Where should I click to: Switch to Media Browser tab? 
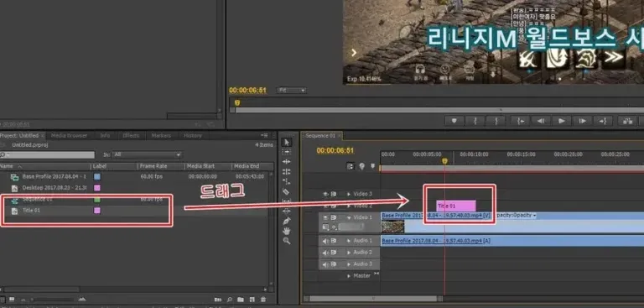click(x=69, y=135)
